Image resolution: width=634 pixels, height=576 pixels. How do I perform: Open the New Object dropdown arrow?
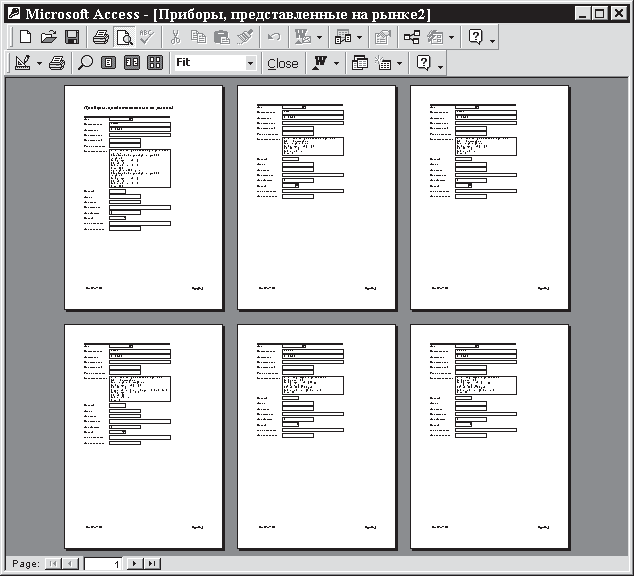(x=399, y=63)
